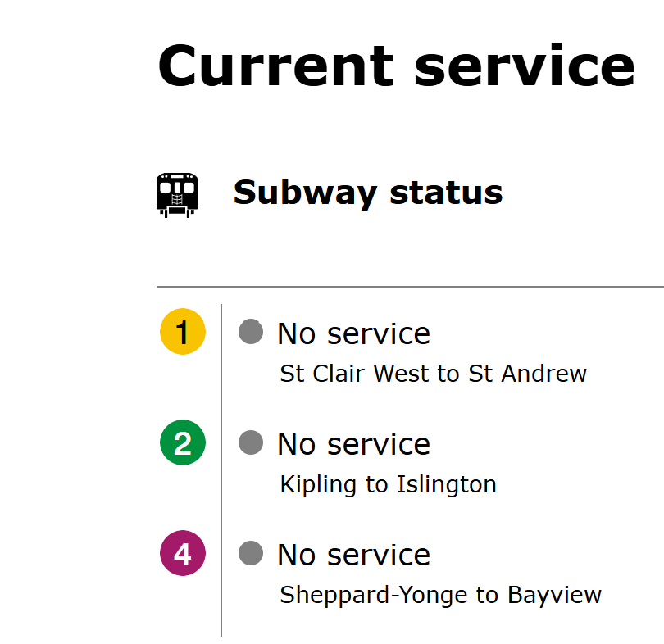Click the 'St Andrew' station name
This screenshot has height=644, width=664.
(527, 374)
